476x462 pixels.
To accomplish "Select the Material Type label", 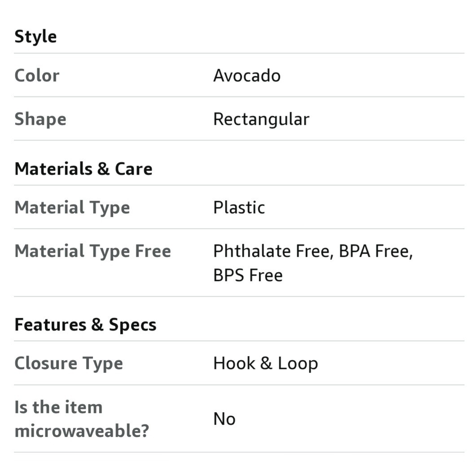I will coord(72,207).
